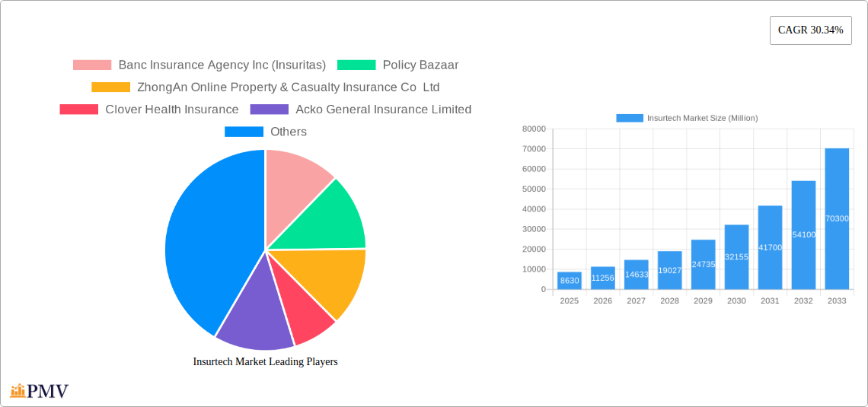Click the 2028 bar labeled 19027
Viewport: 868px width, 407px height.
[x=670, y=270]
